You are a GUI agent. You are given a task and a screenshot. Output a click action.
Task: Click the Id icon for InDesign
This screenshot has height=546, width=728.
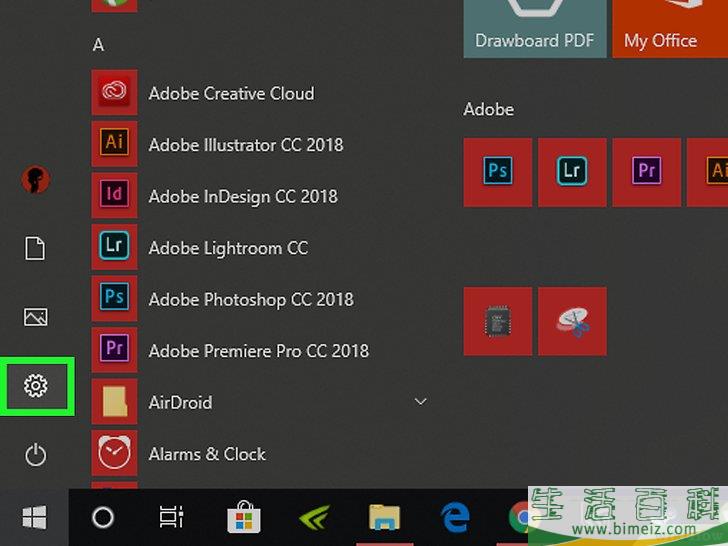point(114,195)
